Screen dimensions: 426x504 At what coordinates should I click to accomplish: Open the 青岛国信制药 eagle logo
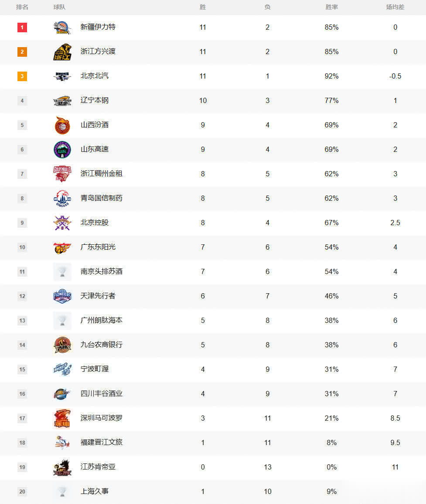(x=62, y=198)
